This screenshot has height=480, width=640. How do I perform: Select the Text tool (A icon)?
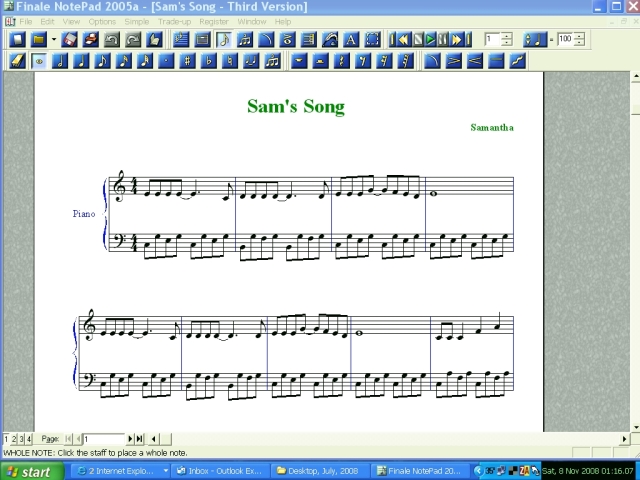tap(351, 40)
